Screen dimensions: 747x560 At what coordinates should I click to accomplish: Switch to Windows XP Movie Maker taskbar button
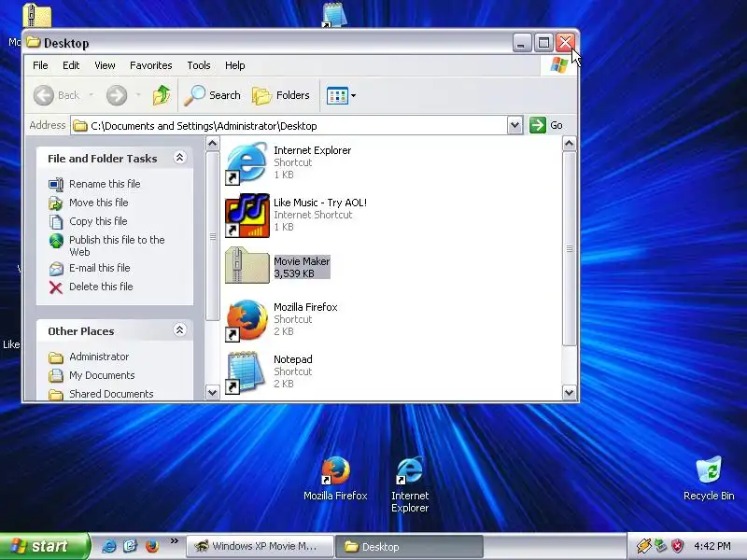260,546
